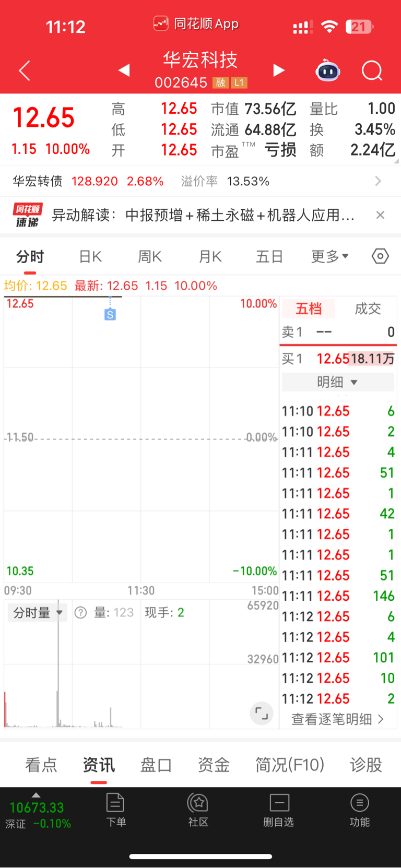Tap 溢价率 13.53% value

(248, 181)
